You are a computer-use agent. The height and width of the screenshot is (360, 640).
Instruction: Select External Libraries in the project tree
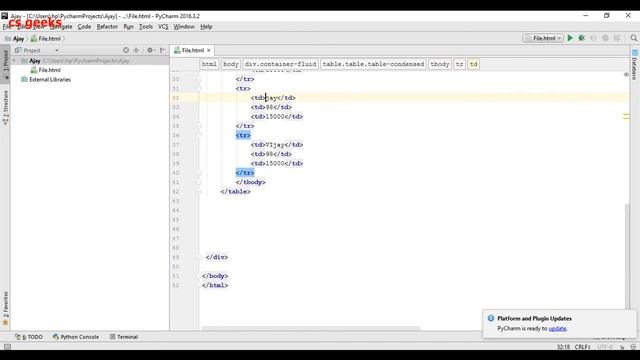tap(50, 79)
